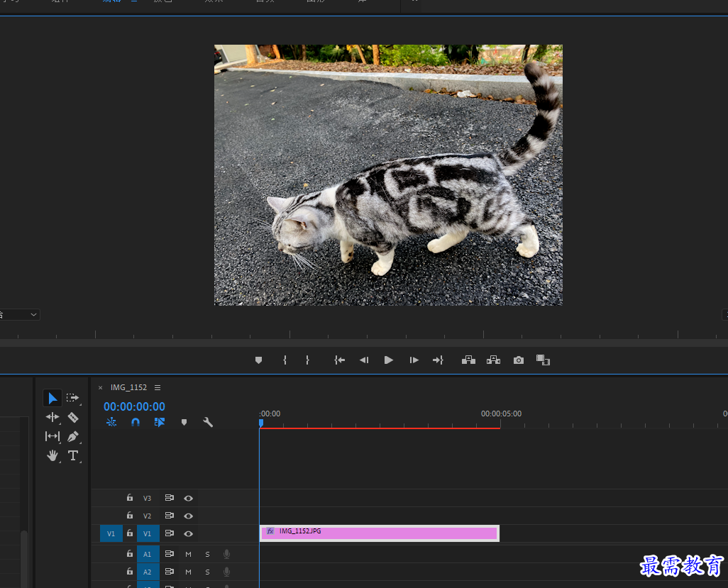This screenshot has height=588, width=728.
Task: Toggle A2 track lock
Action: click(130, 571)
